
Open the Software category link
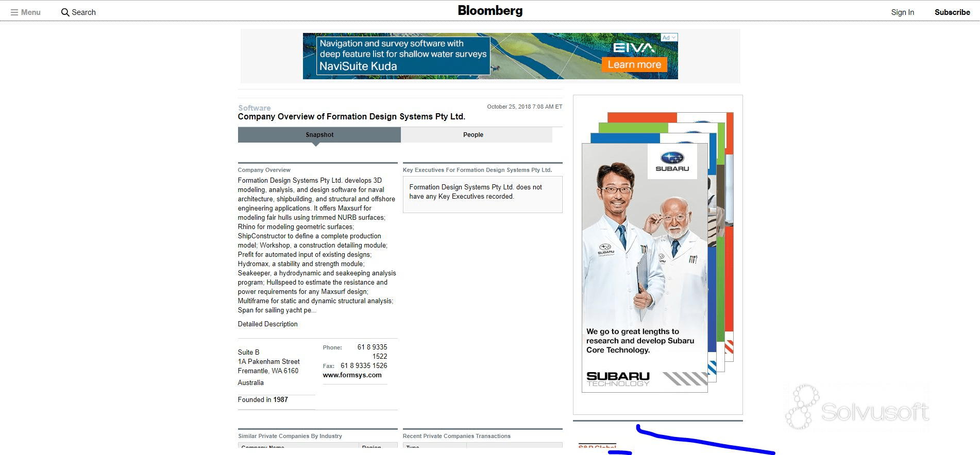254,108
